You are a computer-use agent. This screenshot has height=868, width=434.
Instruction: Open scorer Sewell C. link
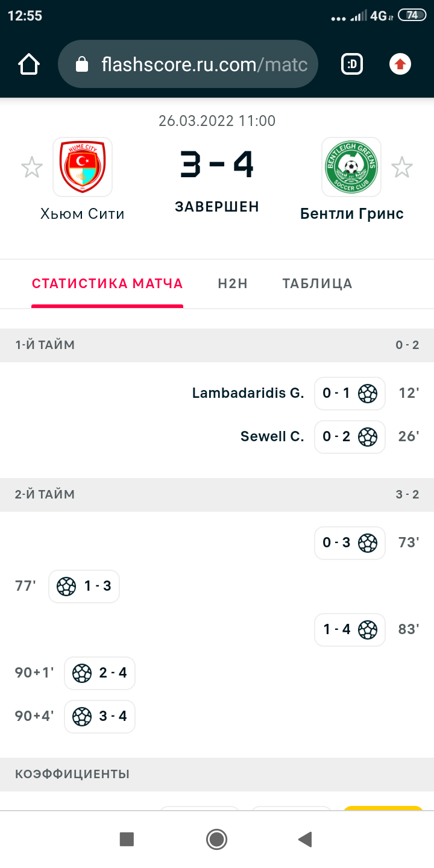(272, 437)
